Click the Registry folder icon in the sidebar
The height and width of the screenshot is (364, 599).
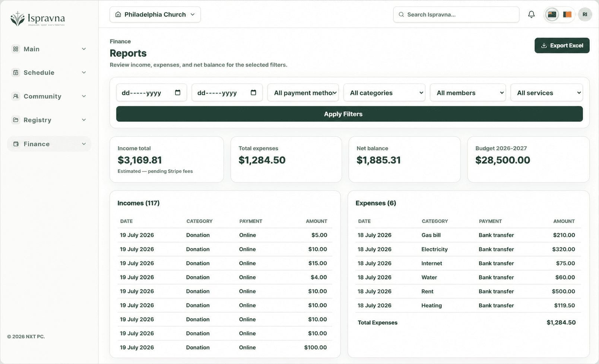click(16, 120)
